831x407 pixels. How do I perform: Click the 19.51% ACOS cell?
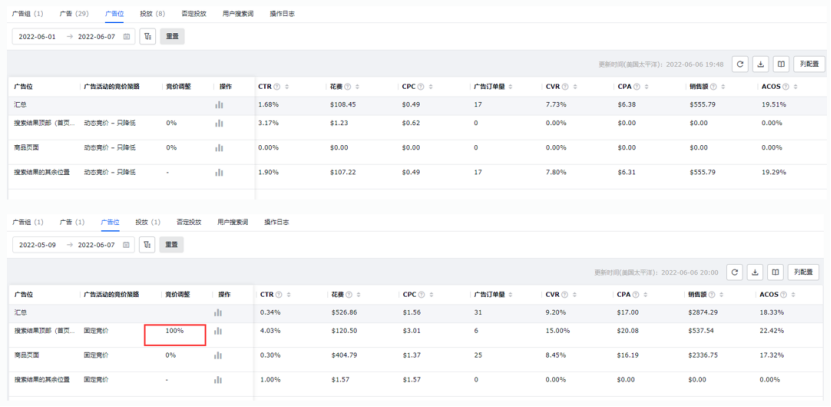pyautogui.click(x=774, y=105)
